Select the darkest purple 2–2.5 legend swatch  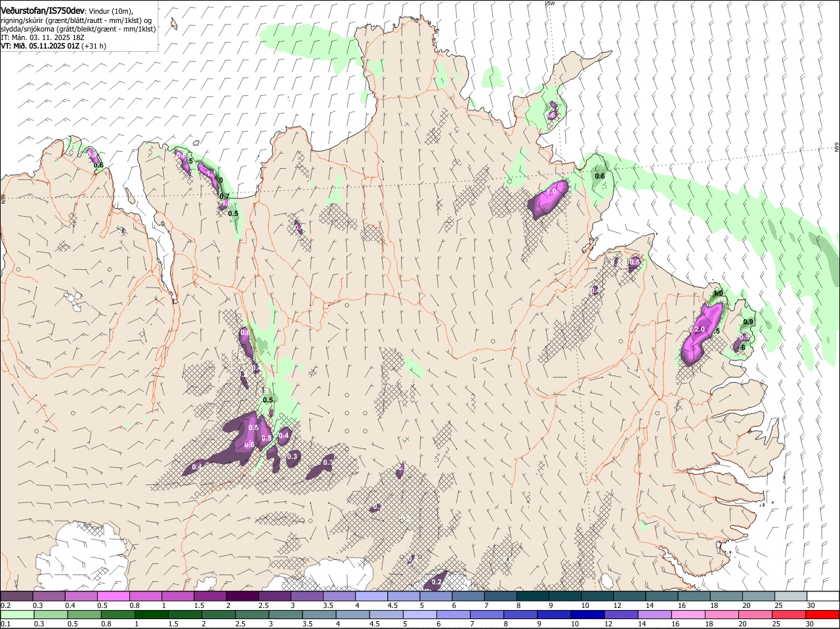[x=242, y=596]
